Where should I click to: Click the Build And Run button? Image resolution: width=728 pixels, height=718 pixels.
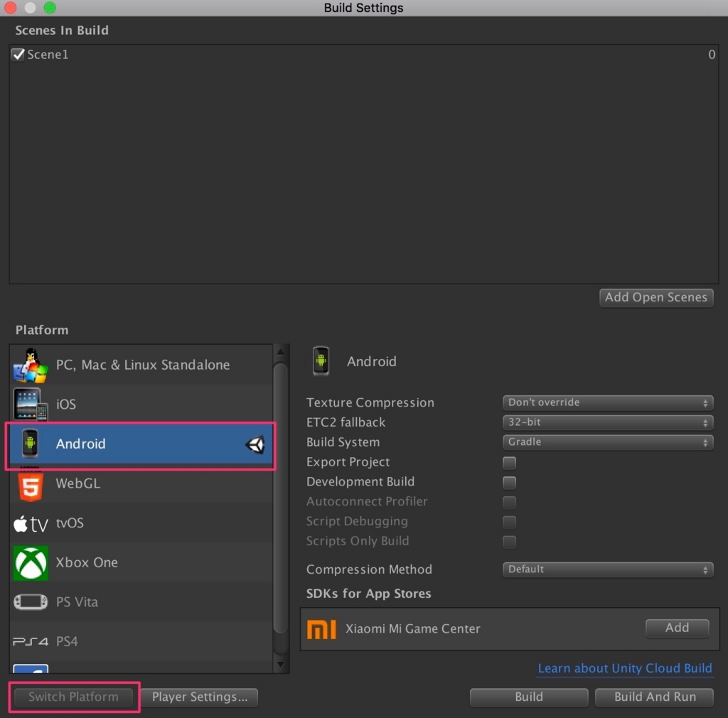tap(655, 697)
